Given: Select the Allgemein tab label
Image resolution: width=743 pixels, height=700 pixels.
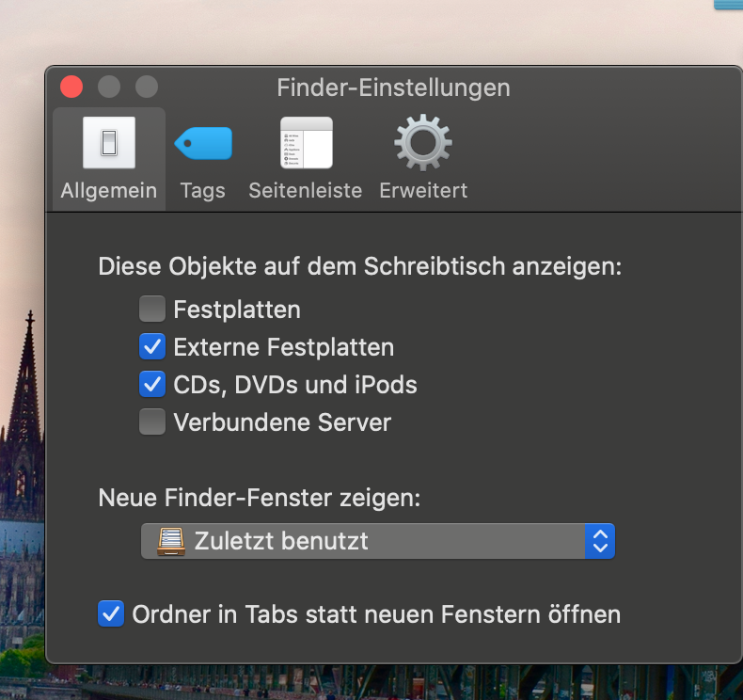Looking at the screenshot, I should [x=109, y=191].
